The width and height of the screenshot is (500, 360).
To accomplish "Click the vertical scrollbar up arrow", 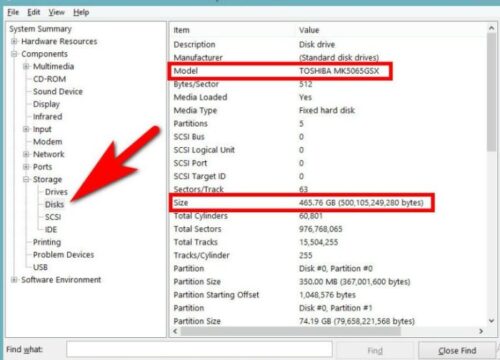I will click(x=491, y=28).
